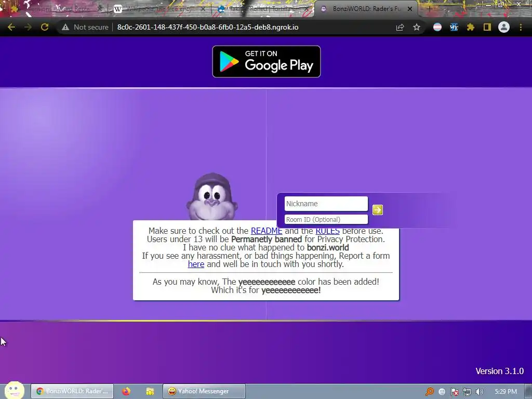Open the RULES link
The width and height of the screenshot is (532, 399).
327,231
